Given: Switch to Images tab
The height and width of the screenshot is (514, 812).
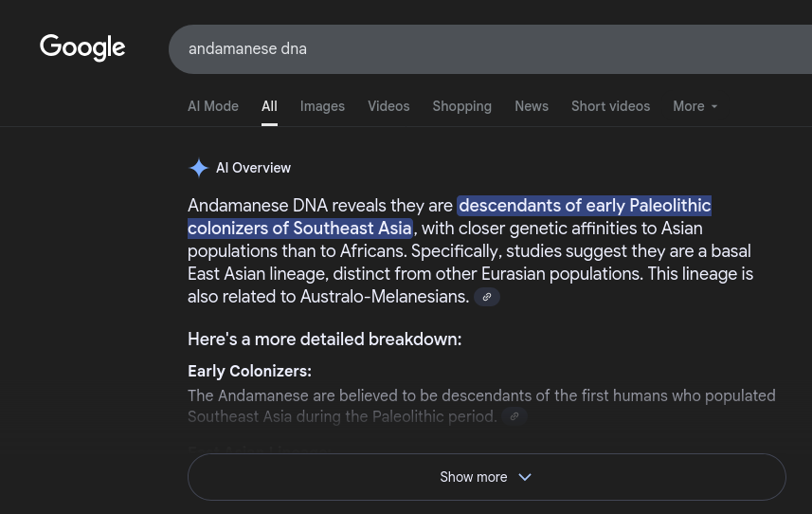Looking at the screenshot, I should coord(322,106).
